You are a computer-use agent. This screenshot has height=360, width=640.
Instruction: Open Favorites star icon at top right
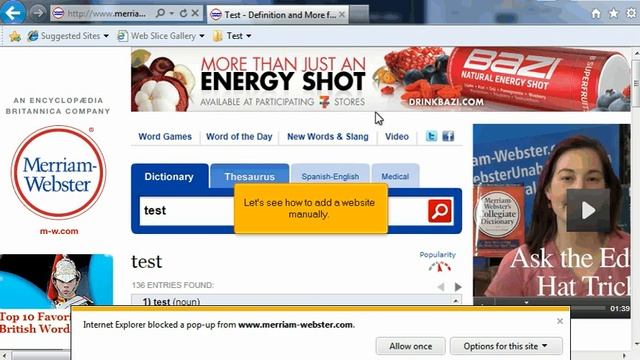pos(613,13)
